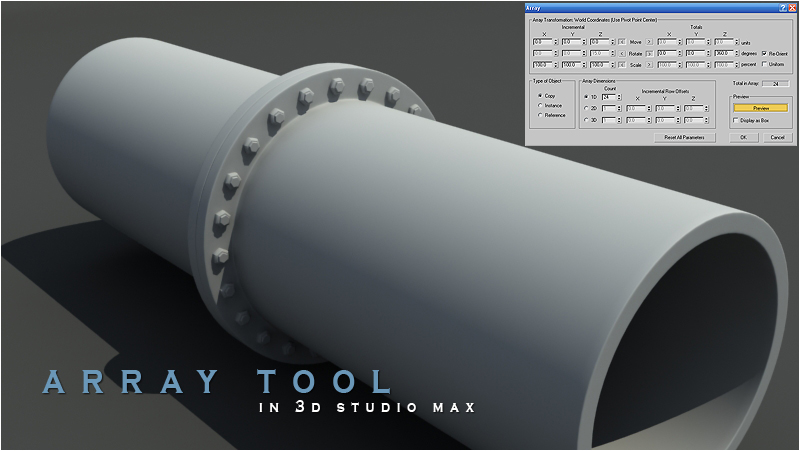Screen dimensions: 800x451
Task: Click the Rotate left arrow button
Action: coord(621,53)
